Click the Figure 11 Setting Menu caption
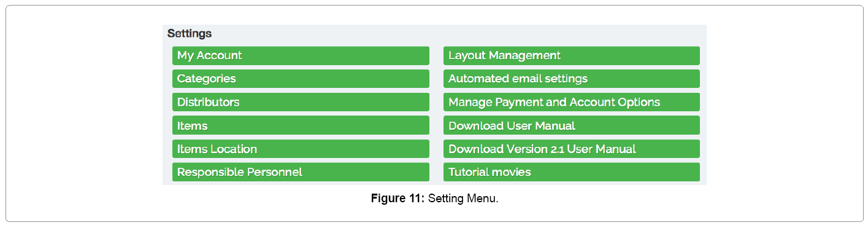 pos(434,199)
